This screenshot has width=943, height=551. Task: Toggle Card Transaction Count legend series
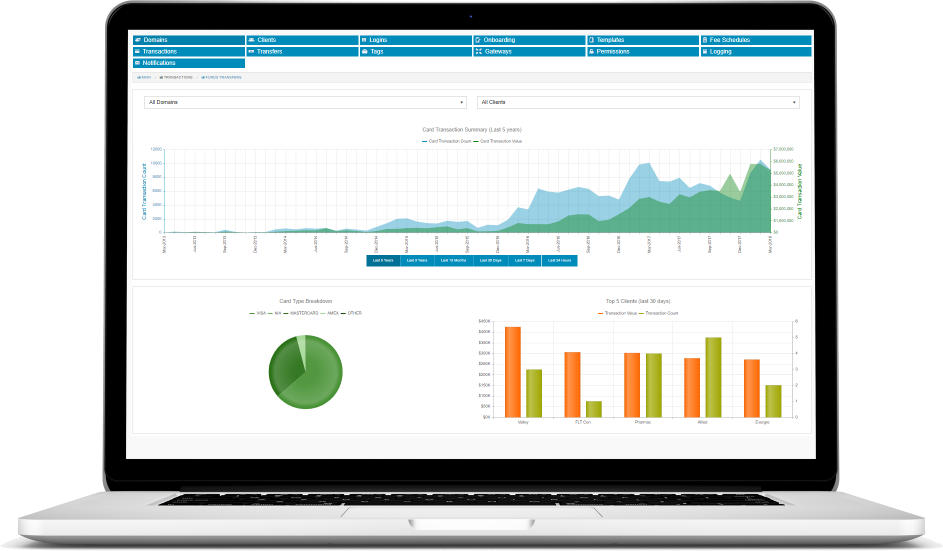[446, 141]
